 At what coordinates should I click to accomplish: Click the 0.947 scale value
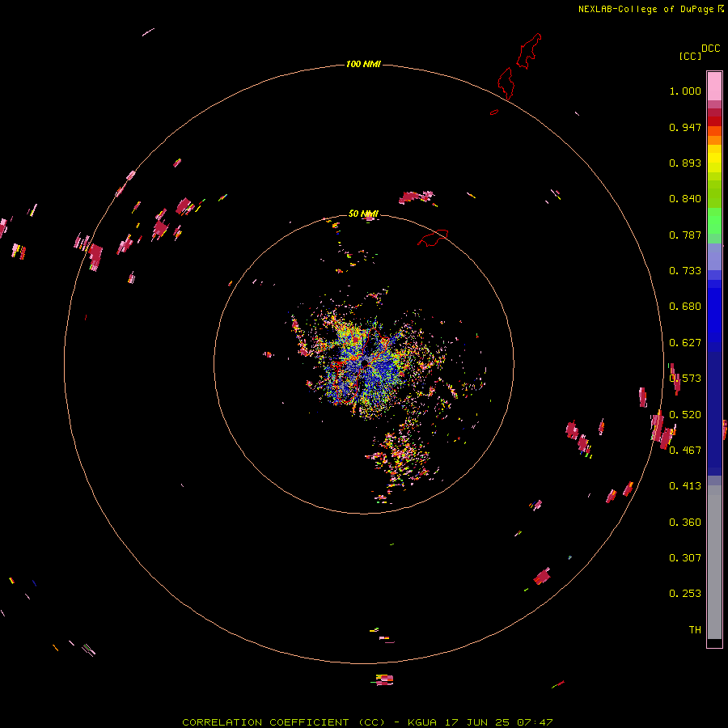pyautogui.click(x=685, y=127)
